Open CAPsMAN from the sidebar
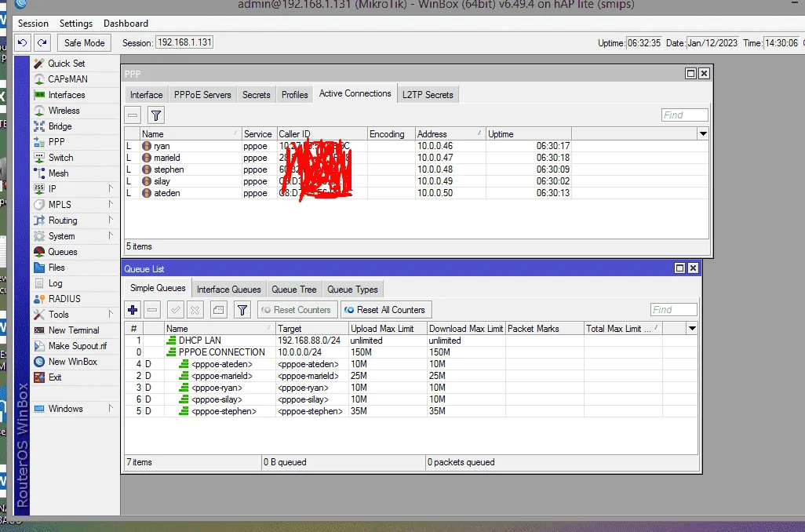 (x=67, y=79)
